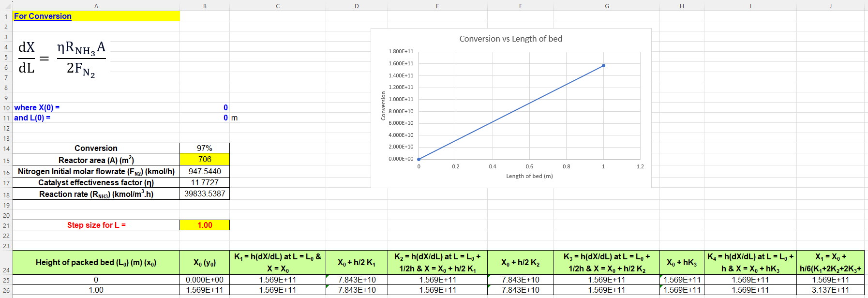Select the 'Step size for L =' label

point(96,225)
